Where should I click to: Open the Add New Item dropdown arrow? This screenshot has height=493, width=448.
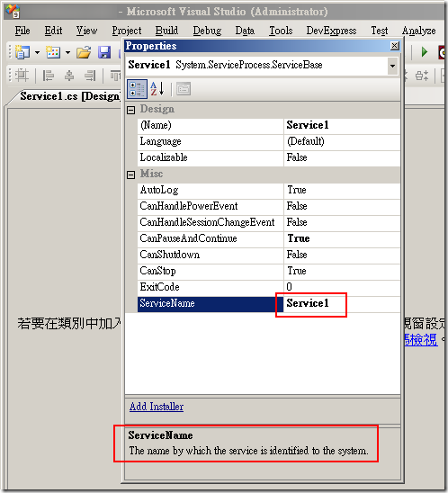click(67, 52)
